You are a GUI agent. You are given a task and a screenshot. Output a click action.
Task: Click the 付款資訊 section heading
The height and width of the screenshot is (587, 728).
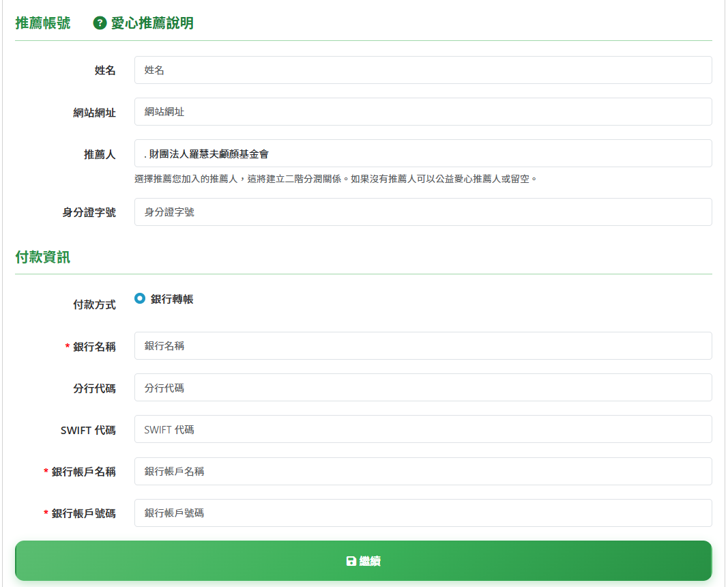[43, 257]
